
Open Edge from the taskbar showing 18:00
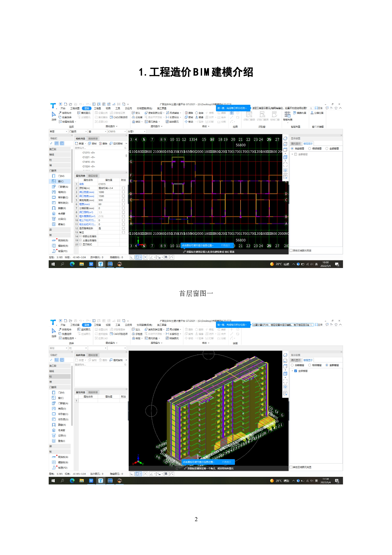pos(72,264)
